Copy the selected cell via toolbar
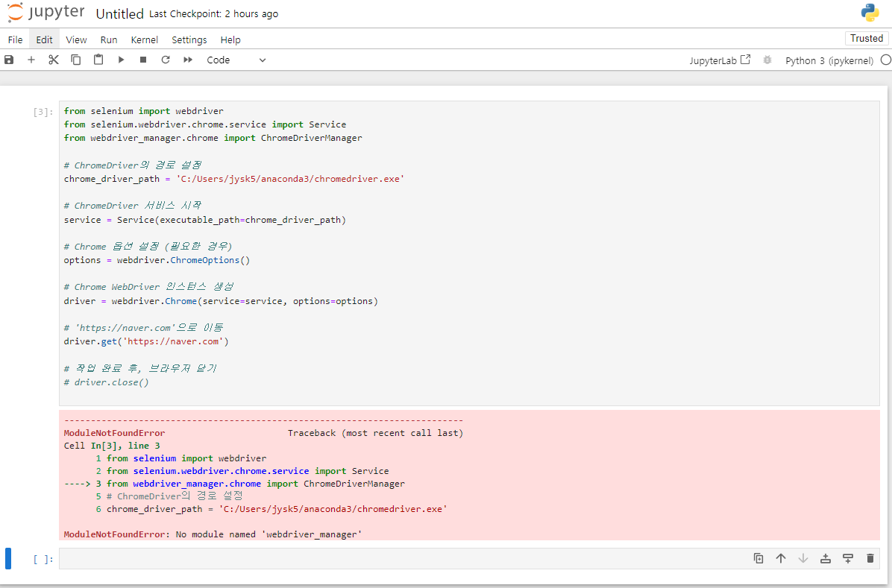 click(x=75, y=60)
